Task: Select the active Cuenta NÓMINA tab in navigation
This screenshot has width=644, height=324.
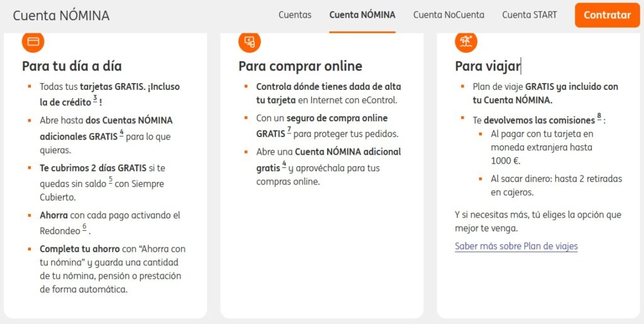Action: [362, 15]
